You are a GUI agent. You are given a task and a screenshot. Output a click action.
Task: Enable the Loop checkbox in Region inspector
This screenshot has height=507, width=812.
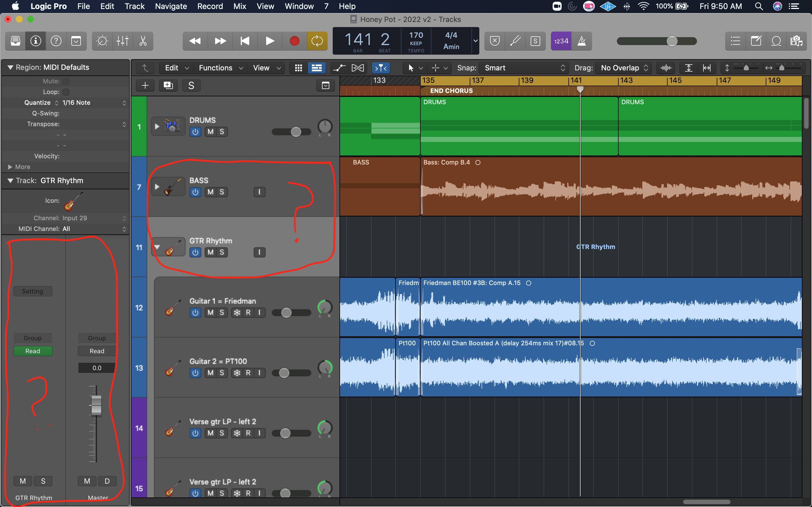click(x=66, y=92)
